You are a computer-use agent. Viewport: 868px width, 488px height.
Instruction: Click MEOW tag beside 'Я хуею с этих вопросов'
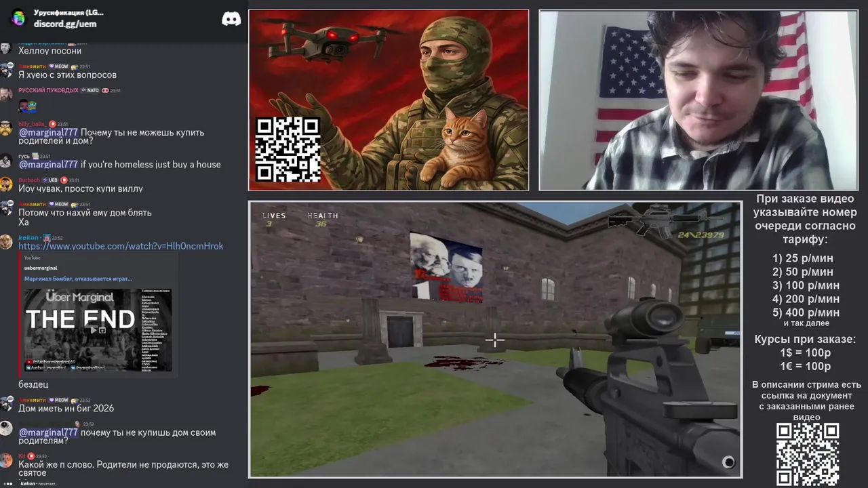coord(58,66)
